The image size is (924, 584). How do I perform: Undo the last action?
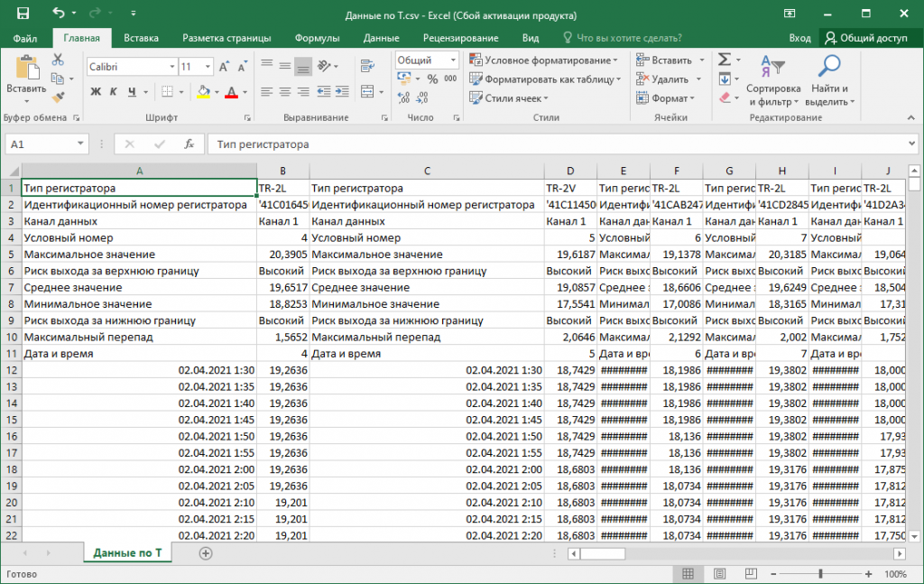[59, 13]
